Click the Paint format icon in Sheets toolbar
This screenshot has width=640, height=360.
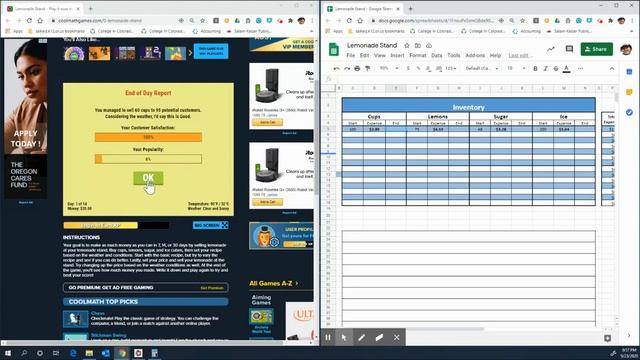coord(367,69)
